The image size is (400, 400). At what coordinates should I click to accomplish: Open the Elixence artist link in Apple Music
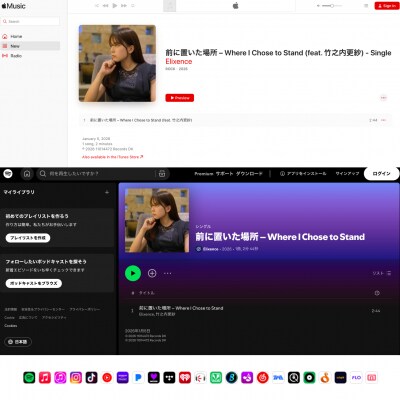(x=179, y=61)
